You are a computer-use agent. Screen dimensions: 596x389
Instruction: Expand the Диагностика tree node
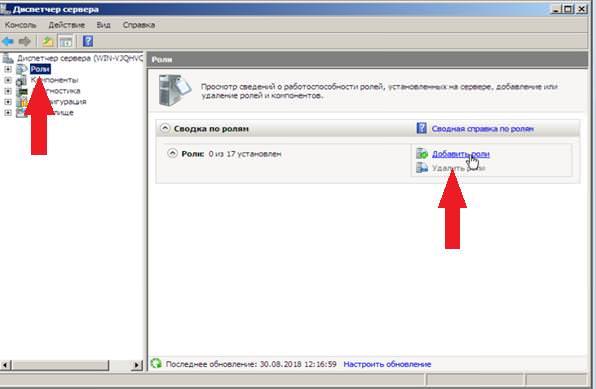click(x=8, y=91)
